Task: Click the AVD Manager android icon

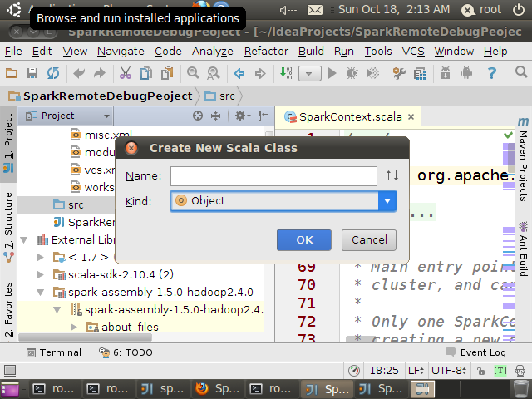Action: (x=466, y=73)
